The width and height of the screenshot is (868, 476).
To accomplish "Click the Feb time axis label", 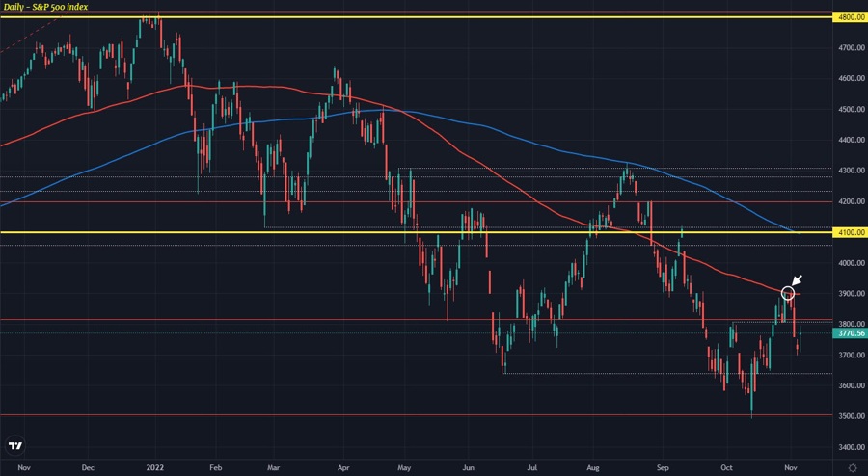I will [215, 467].
